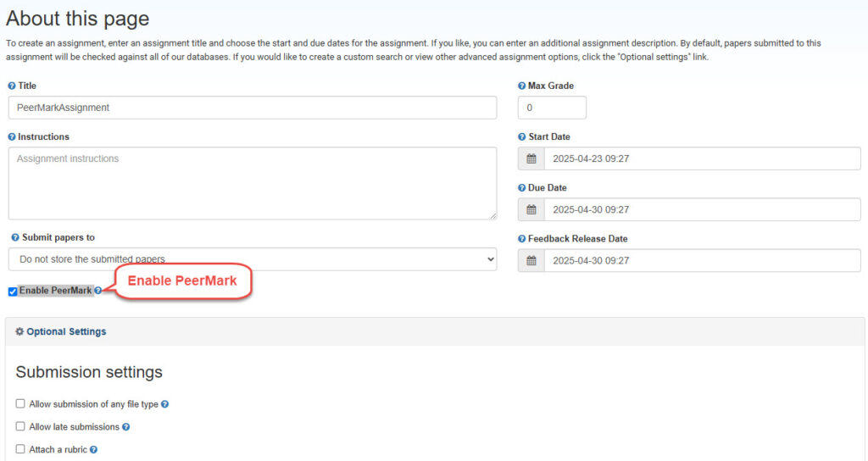Enable Allow late submissions checkbox
The height and width of the screenshot is (461, 868).
(x=20, y=426)
